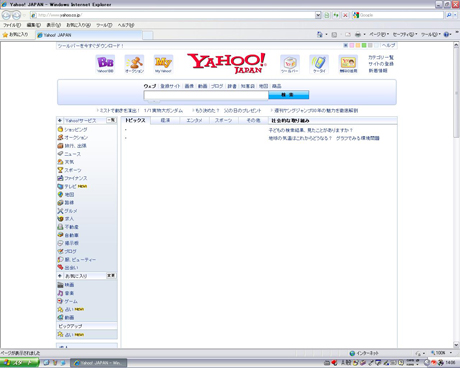Image resolution: width=460 pixels, height=368 pixels.
Task: Click the Yahoo! JAPAN window in the taskbar
Action: tap(99, 363)
